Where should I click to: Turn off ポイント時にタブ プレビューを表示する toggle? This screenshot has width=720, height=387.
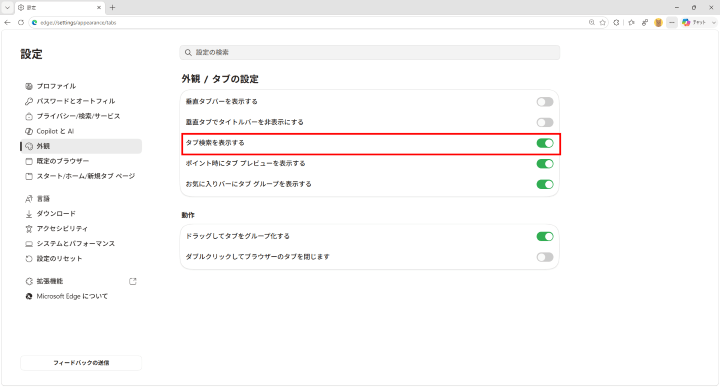[545, 164]
